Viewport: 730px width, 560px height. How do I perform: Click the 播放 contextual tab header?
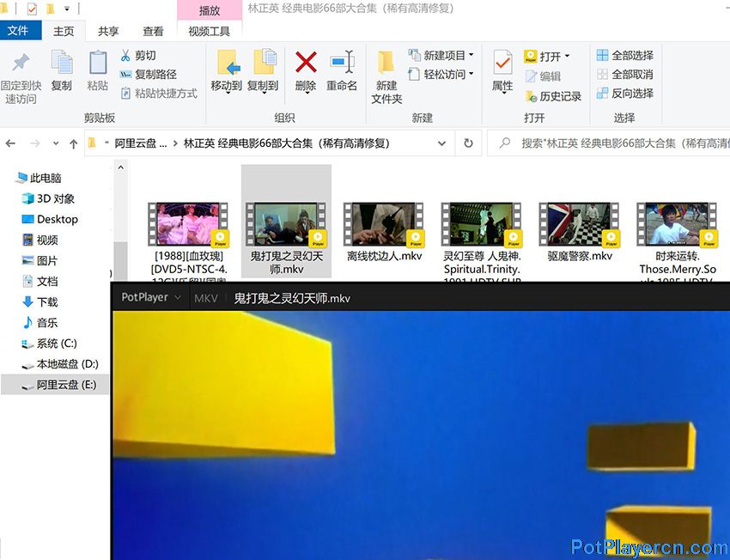[210, 10]
